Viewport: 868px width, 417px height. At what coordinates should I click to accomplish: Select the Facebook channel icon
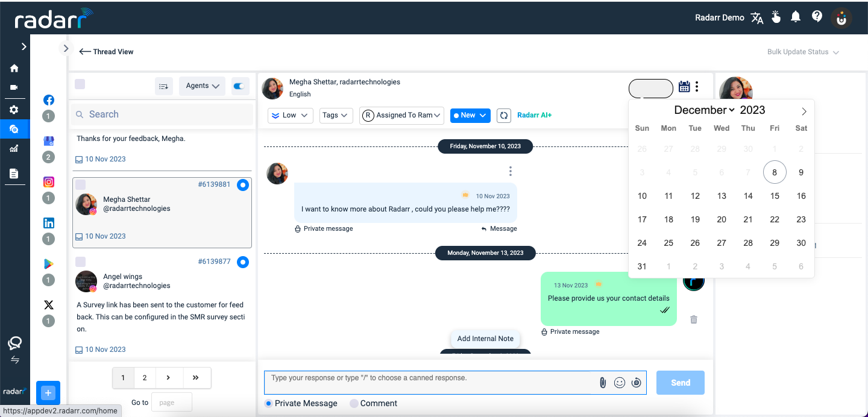(49, 100)
